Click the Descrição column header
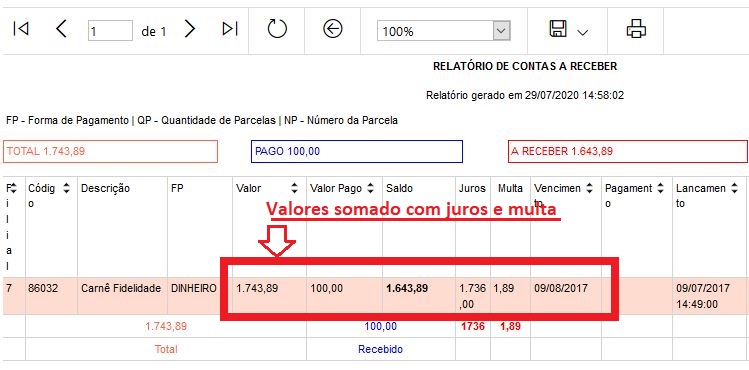 [105, 188]
